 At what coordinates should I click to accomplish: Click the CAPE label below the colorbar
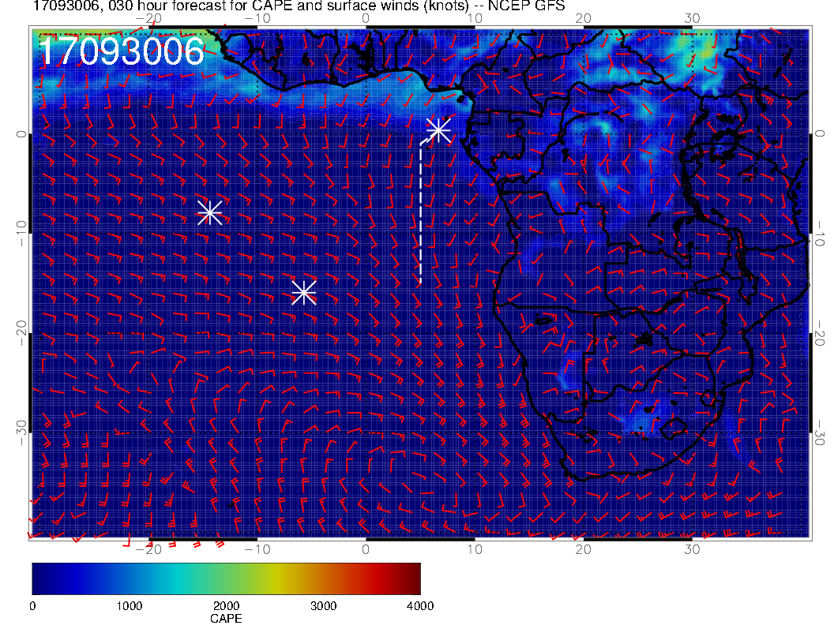coord(226,620)
